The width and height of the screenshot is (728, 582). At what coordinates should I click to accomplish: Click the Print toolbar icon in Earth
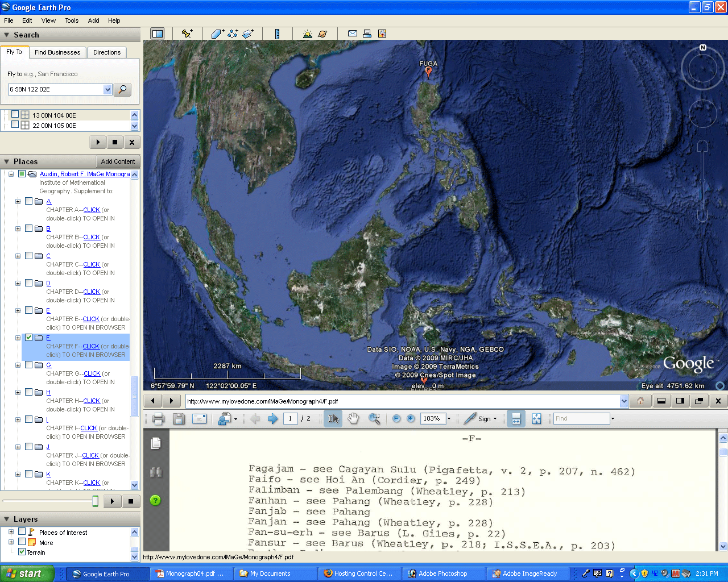click(x=367, y=34)
